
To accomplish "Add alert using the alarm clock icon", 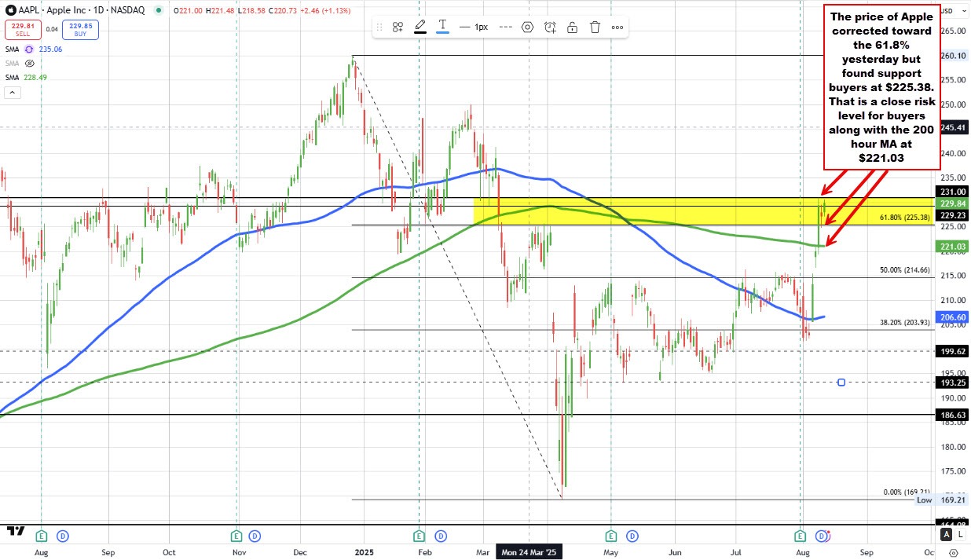I will tap(550, 27).
